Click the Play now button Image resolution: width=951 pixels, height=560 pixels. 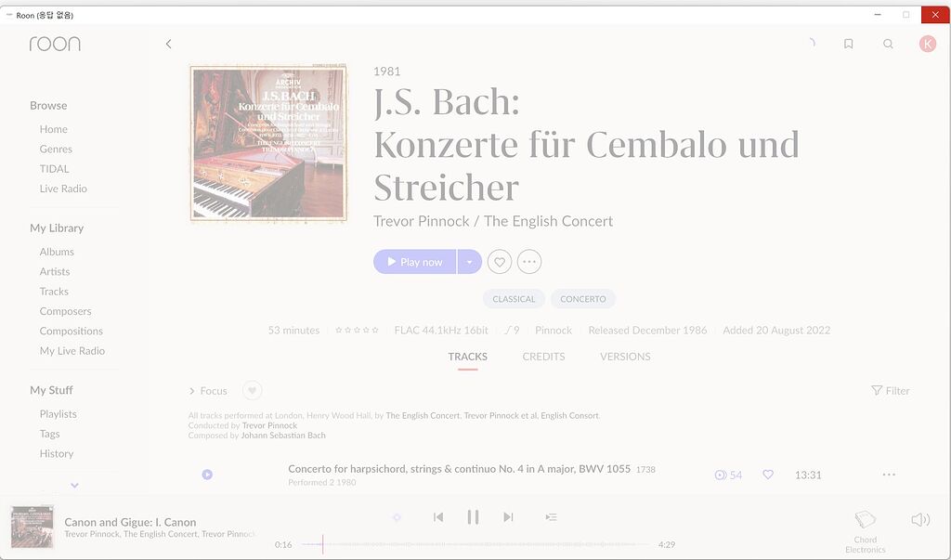click(x=415, y=262)
